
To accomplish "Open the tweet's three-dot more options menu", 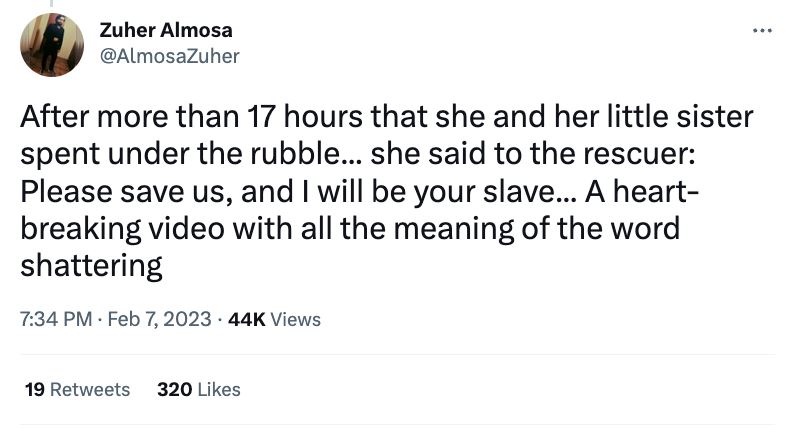I will 763,31.
